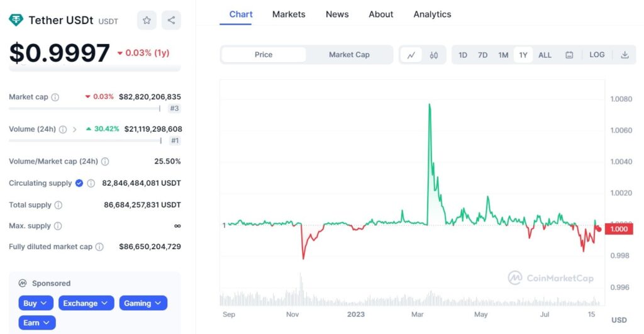Switch to the News tab
Image resolution: width=644 pixels, height=334 pixels.
coord(337,14)
